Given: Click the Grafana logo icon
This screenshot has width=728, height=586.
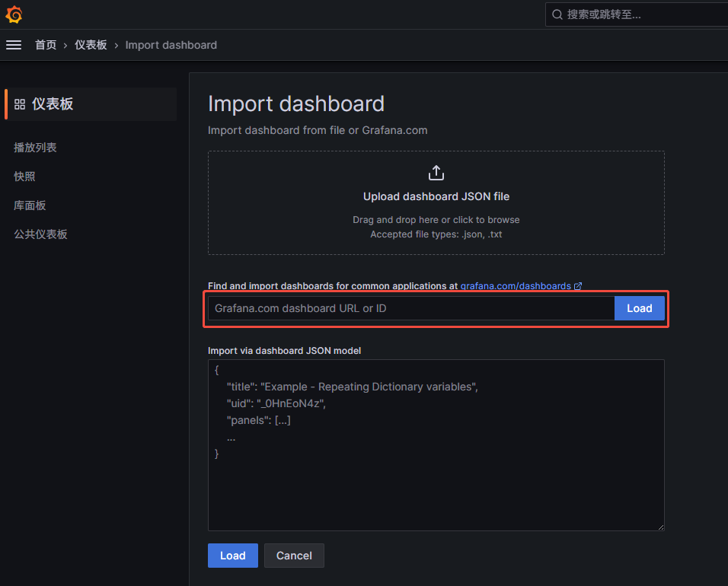Looking at the screenshot, I should click(14, 14).
